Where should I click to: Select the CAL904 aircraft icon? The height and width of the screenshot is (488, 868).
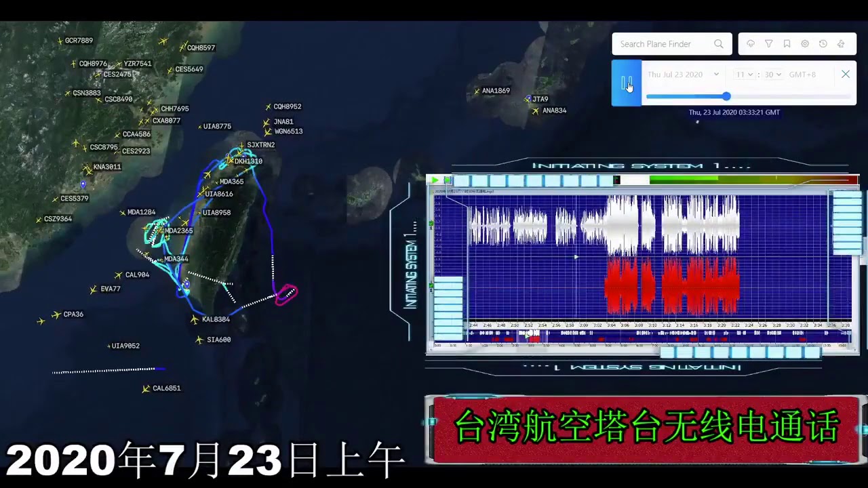(x=119, y=275)
